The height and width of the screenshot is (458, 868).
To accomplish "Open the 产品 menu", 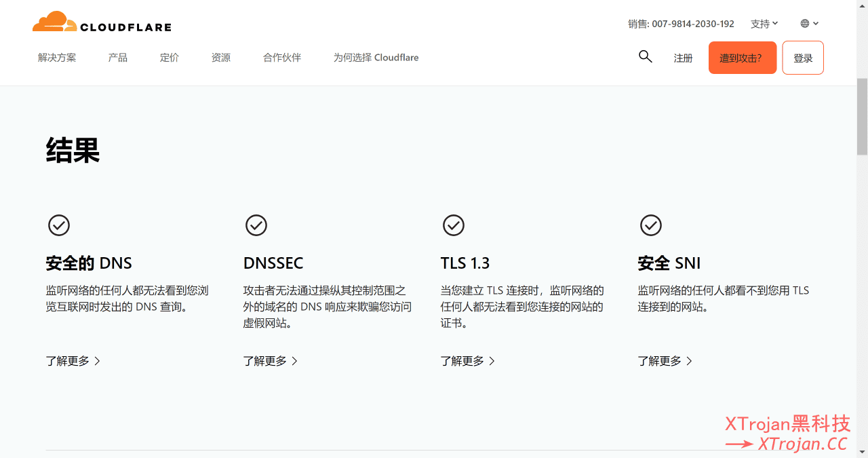I will pyautogui.click(x=118, y=58).
